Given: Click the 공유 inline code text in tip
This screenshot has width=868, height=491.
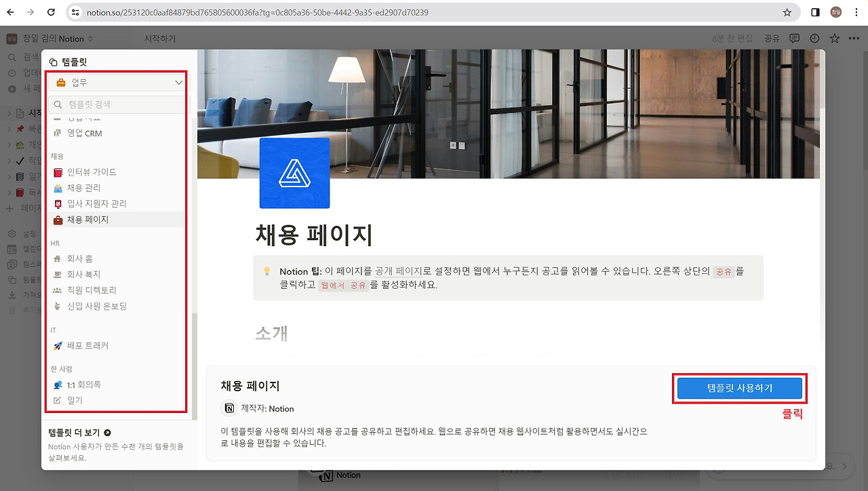Looking at the screenshot, I should point(724,271).
